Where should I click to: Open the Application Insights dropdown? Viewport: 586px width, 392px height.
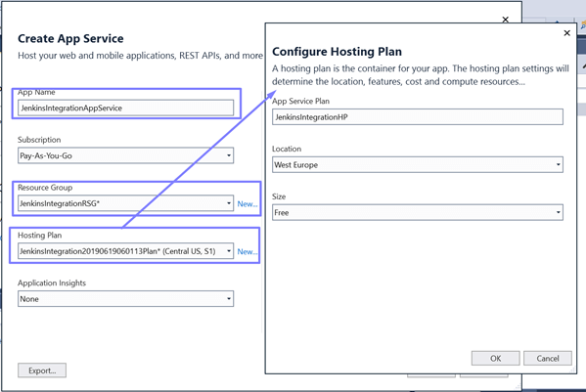click(125, 299)
